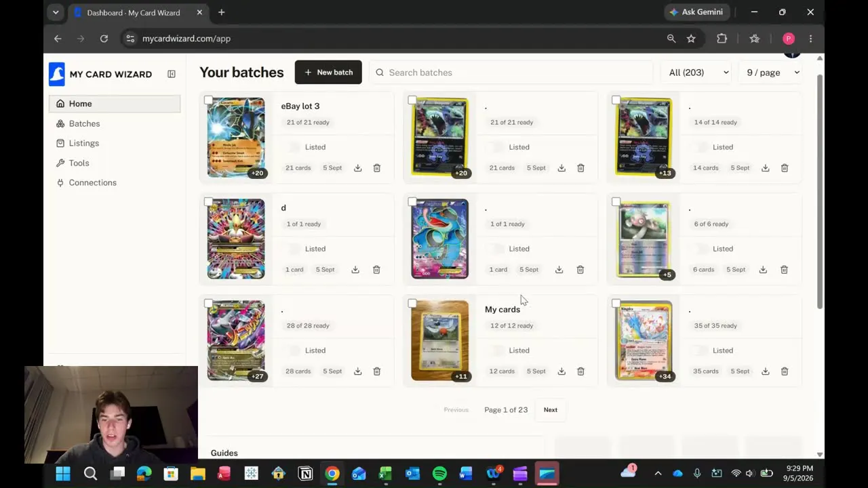The width and height of the screenshot is (868, 488).
Task: Bookmark this page with star icon
Action: 691,39
